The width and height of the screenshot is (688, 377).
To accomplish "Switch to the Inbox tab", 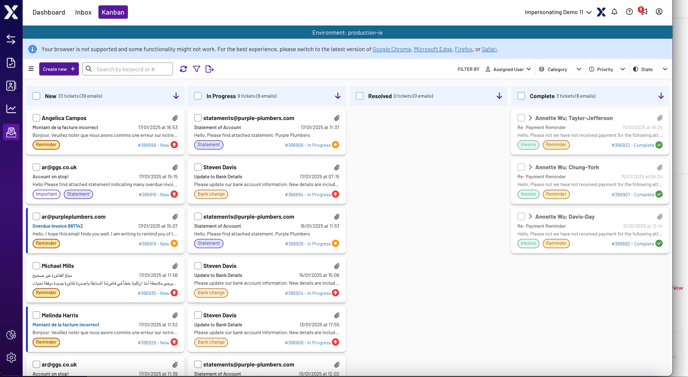I will point(83,12).
